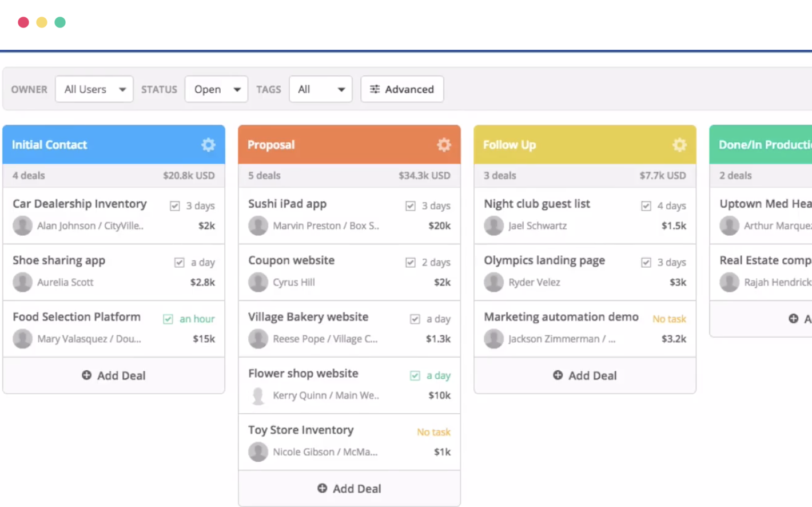
Task: Expand the Tags filter dropdown
Action: tap(321, 89)
